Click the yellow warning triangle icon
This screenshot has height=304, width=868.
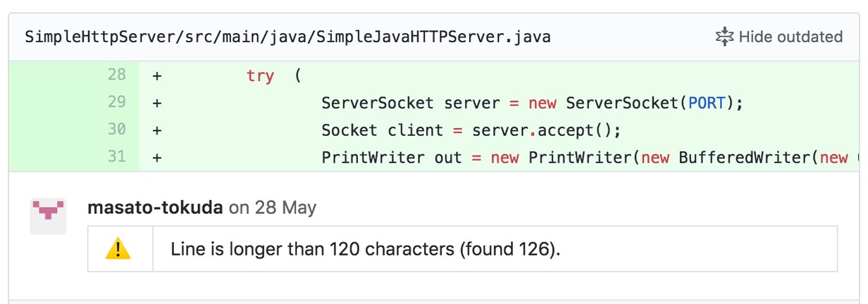tap(118, 248)
